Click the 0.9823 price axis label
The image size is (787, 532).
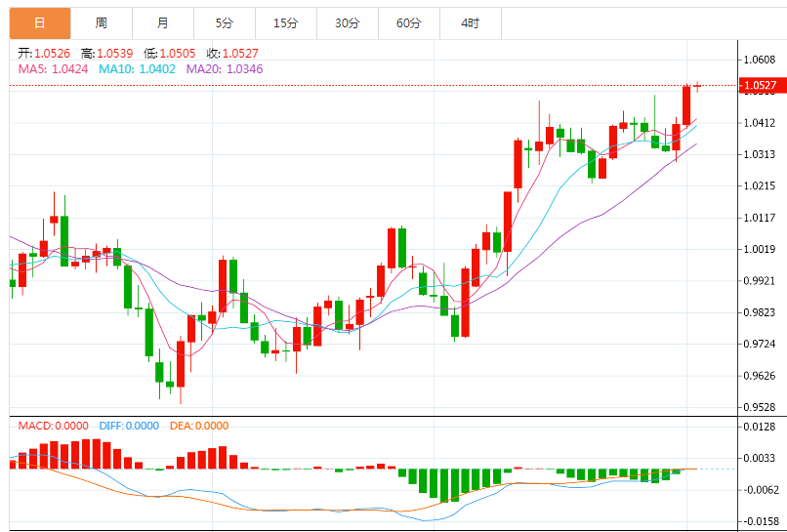coord(760,312)
